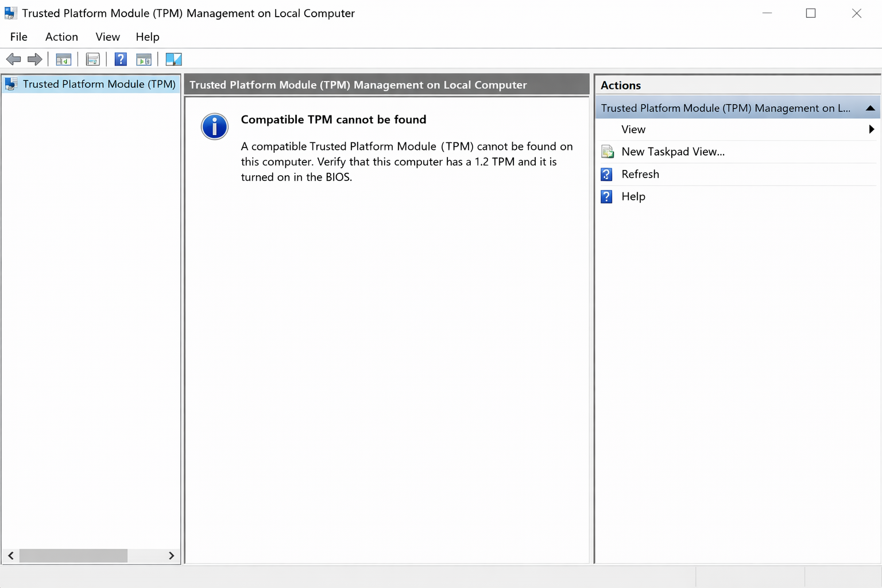Click the app icon in the title bar

[11, 13]
